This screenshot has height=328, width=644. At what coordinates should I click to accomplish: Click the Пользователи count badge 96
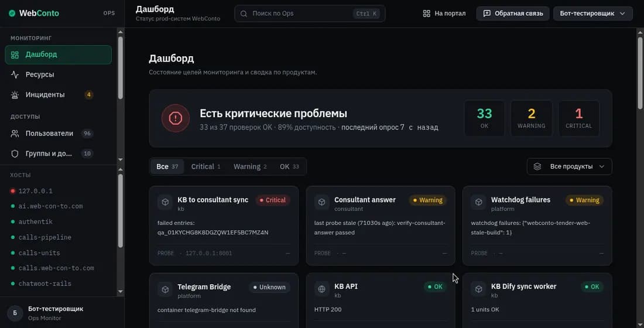click(87, 133)
